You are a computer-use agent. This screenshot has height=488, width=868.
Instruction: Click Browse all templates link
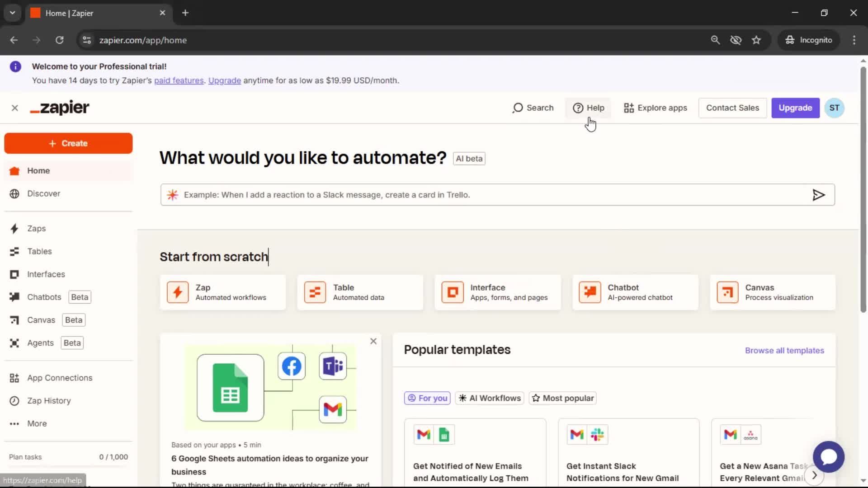[x=784, y=351]
